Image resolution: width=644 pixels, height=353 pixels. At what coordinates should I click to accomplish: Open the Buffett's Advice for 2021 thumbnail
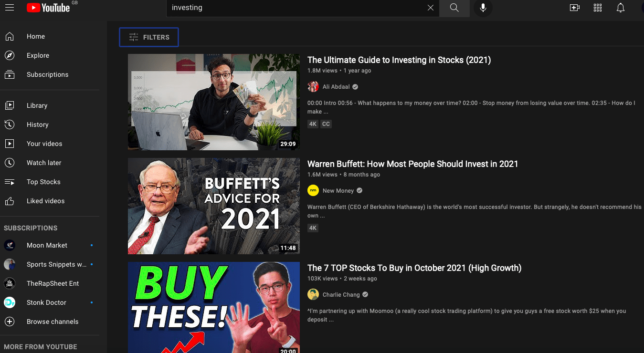pos(214,206)
